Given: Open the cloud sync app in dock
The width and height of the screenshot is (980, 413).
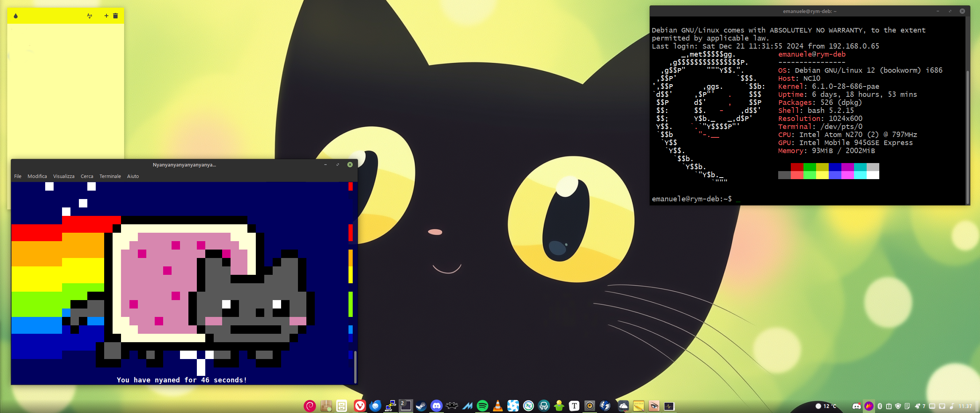Looking at the screenshot, I should tap(623, 406).
